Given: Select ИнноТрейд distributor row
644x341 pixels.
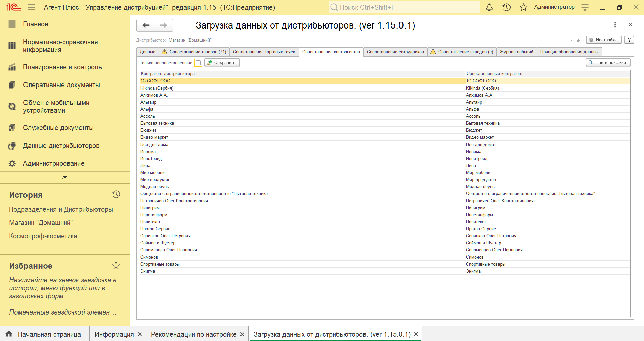Looking at the screenshot, I should click(x=303, y=158).
